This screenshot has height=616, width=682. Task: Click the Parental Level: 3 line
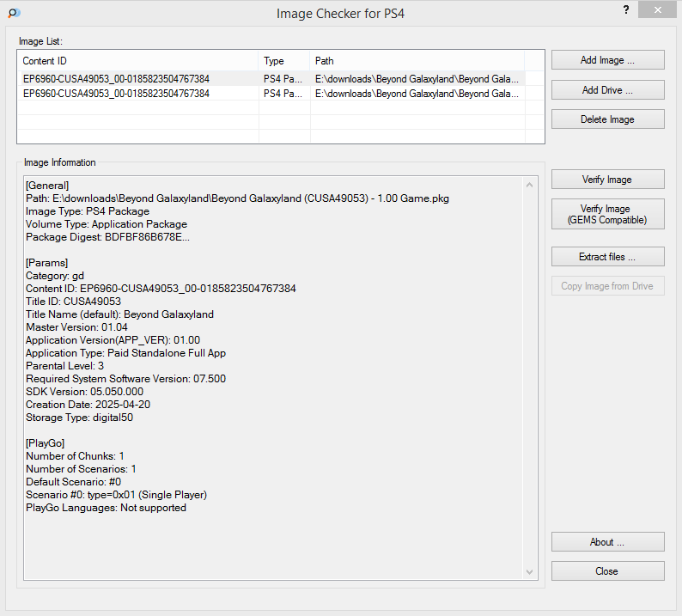tap(64, 366)
